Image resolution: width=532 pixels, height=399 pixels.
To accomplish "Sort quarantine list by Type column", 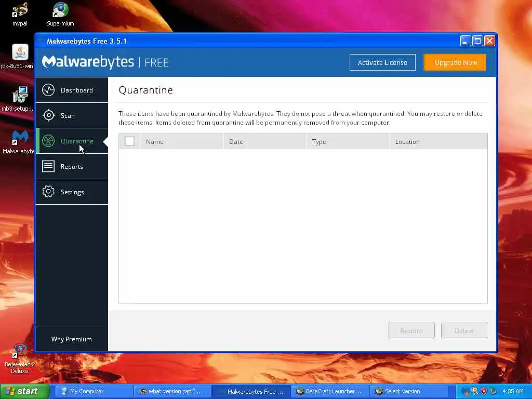I will (x=348, y=141).
